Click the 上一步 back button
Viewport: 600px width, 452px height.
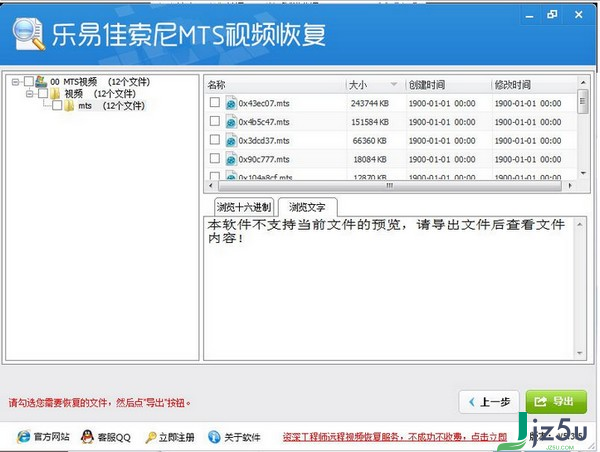click(x=489, y=402)
